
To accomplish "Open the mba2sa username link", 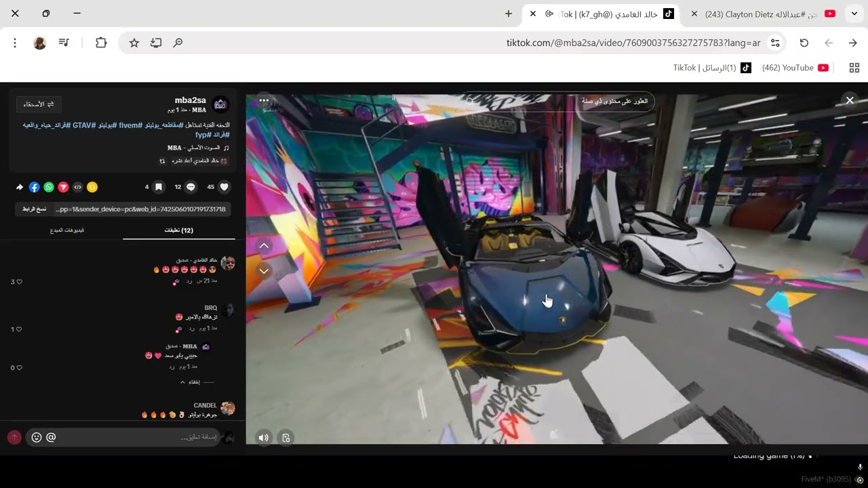I will point(191,100).
